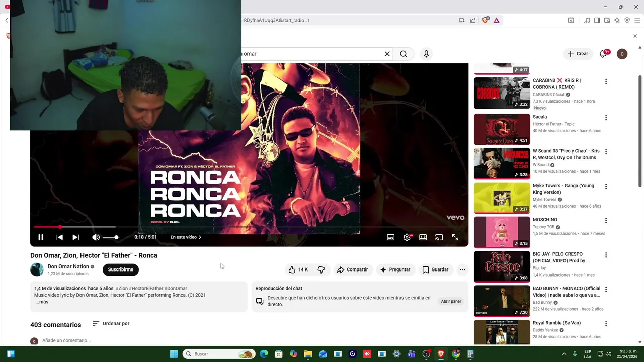The width and height of the screenshot is (644, 362).
Task: Show hidden system tray icons
Action: (564, 354)
